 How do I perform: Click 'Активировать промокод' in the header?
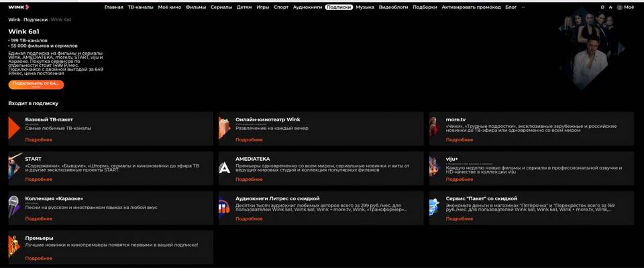(470, 7)
